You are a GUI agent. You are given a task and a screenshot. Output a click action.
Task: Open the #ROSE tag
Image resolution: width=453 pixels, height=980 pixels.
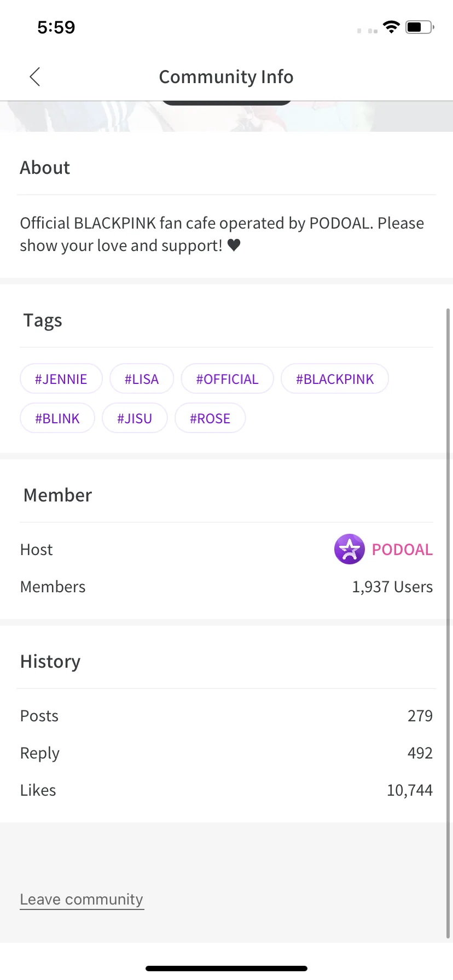pyautogui.click(x=210, y=418)
